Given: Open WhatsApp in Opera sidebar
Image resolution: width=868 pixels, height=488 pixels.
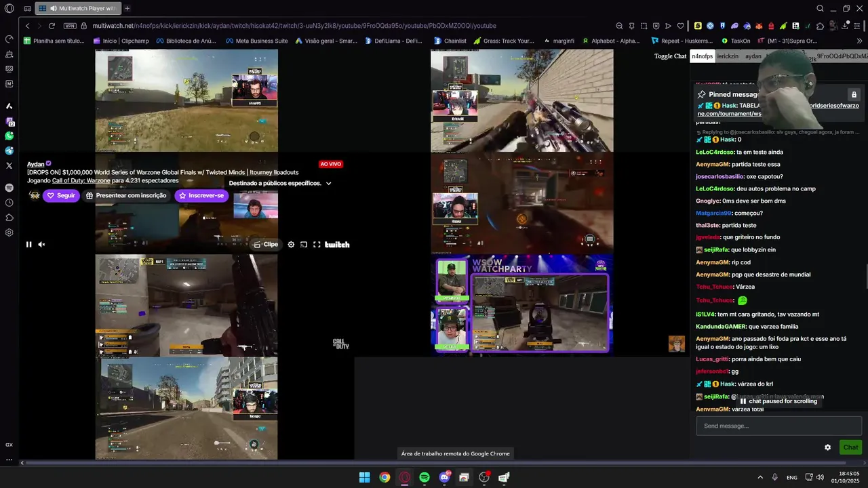Looking at the screenshot, I should (9, 136).
